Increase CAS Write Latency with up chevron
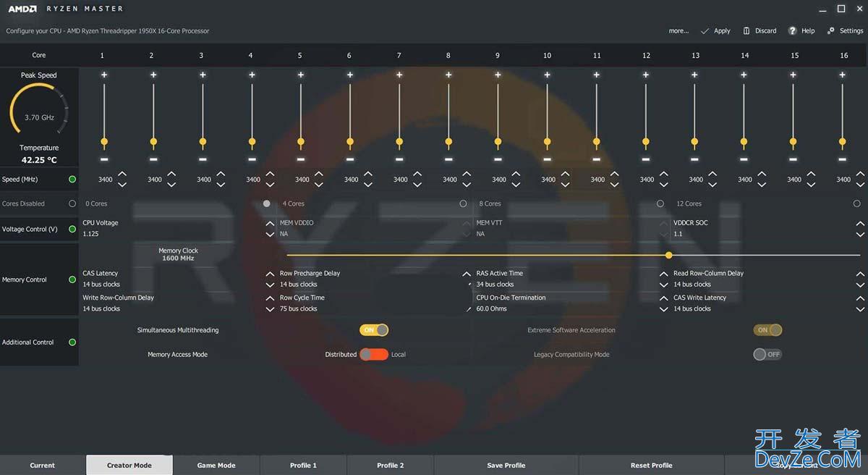Screen dimensions: 868x475 (860, 299)
